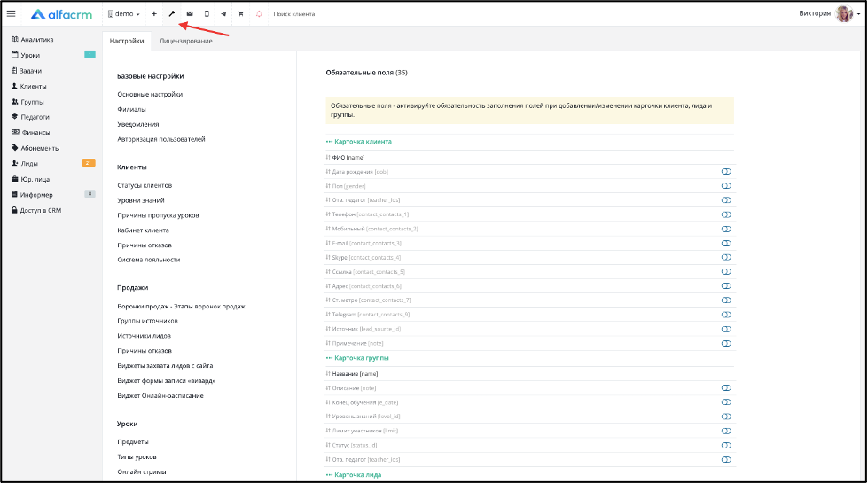
Task: Click the mobile phone icon in top bar
Action: point(207,14)
